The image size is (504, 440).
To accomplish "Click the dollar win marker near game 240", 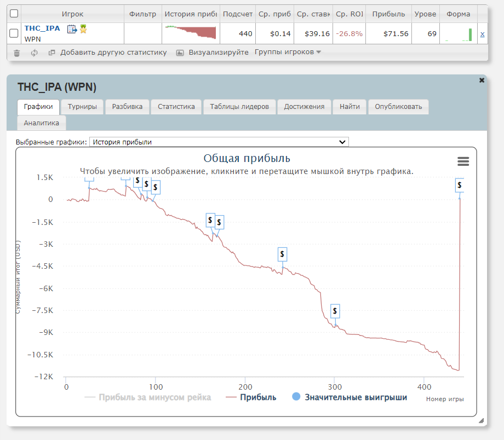I will pos(282,254).
